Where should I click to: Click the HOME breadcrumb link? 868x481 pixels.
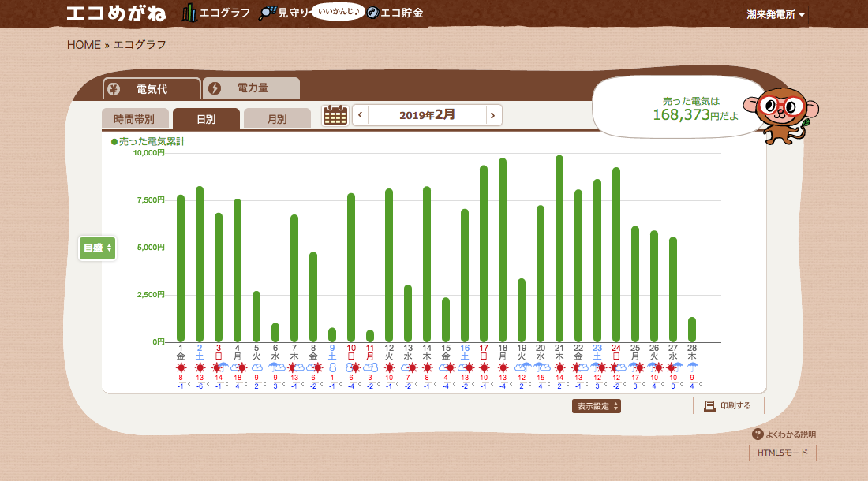tap(84, 45)
